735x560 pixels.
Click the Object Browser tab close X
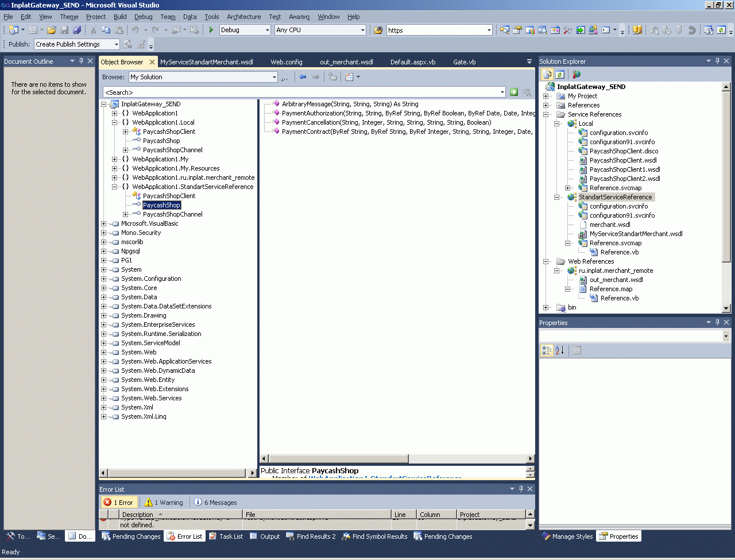click(152, 62)
